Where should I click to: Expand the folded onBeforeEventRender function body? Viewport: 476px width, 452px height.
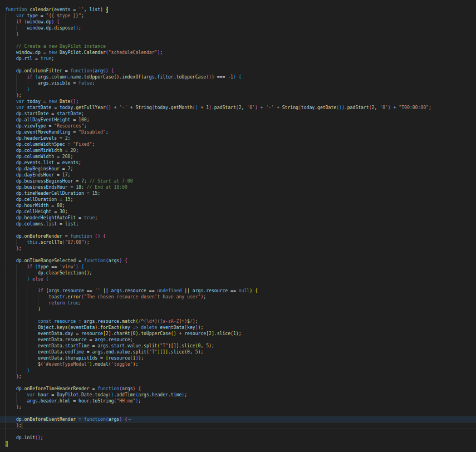pos(130,419)
